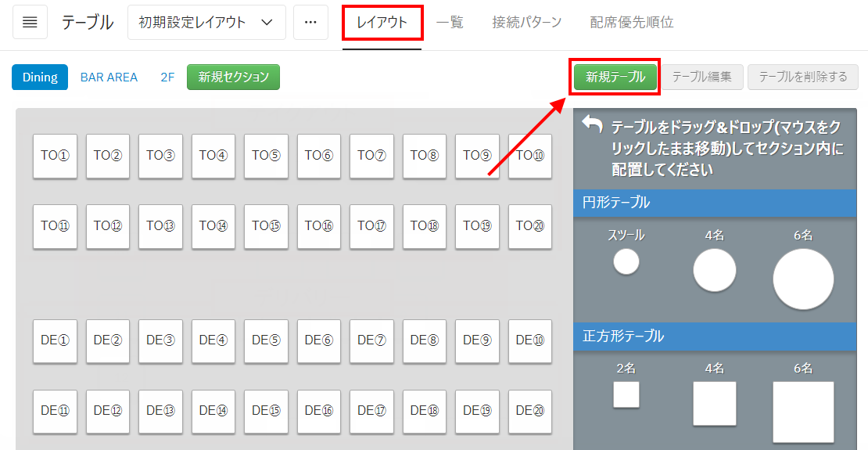Select table DE⑭
This screenshot has height=450, width=868.
pos(213,412)
